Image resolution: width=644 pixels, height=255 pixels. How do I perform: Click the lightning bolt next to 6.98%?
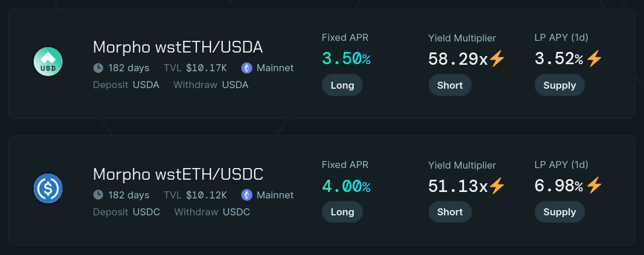tap(594, 186)
